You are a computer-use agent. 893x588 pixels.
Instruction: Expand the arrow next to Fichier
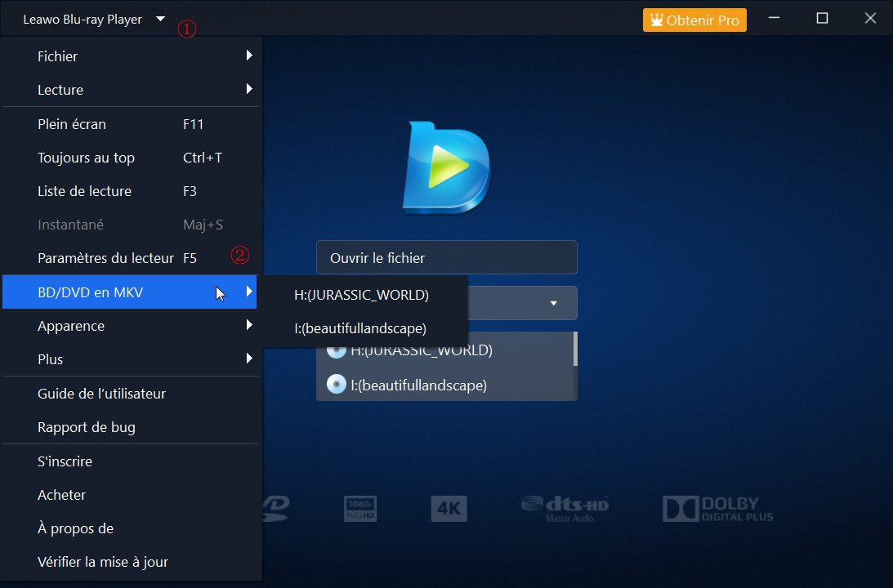[249, 56]
